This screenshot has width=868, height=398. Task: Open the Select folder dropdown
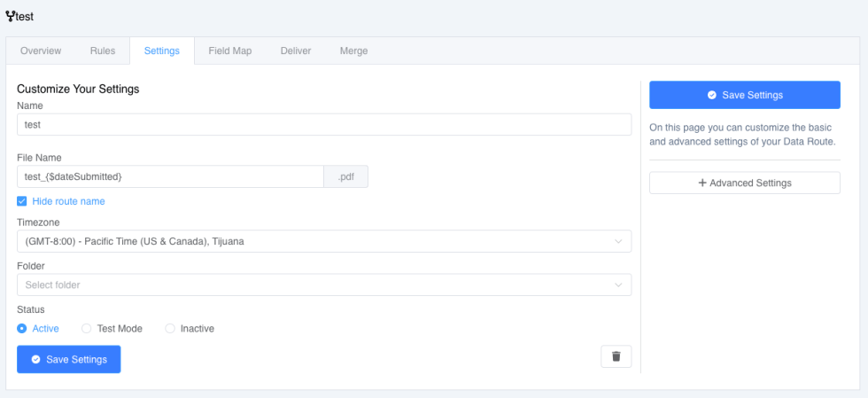tap(324, 285)
